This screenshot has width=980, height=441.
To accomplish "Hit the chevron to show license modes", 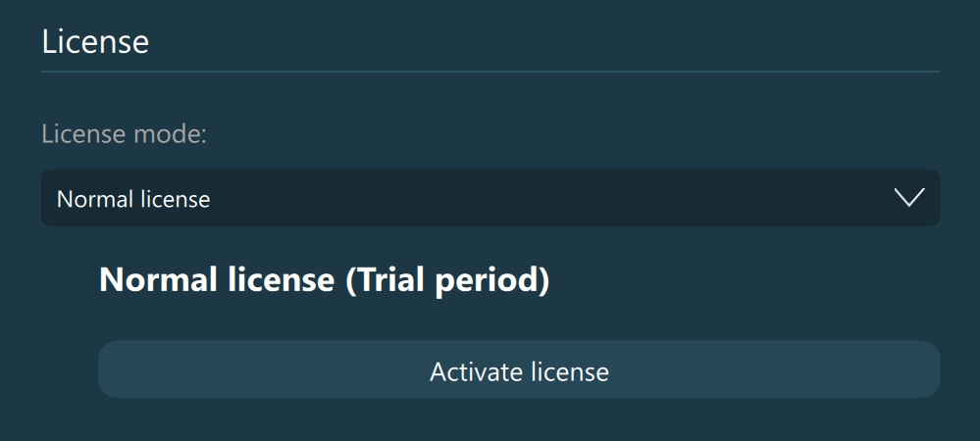I will click(909, 198).
